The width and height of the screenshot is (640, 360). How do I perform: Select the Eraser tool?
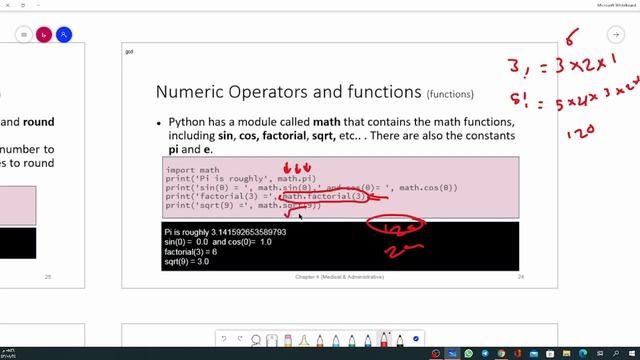click(x=288, y=340)
